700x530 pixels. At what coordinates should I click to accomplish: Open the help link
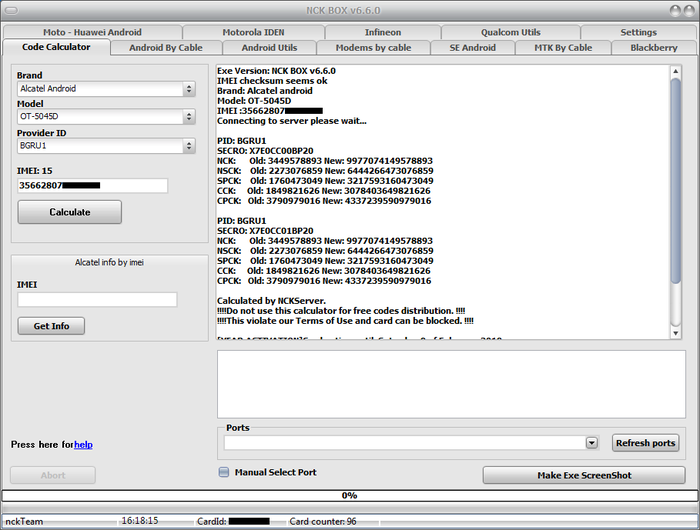[83, 445]
